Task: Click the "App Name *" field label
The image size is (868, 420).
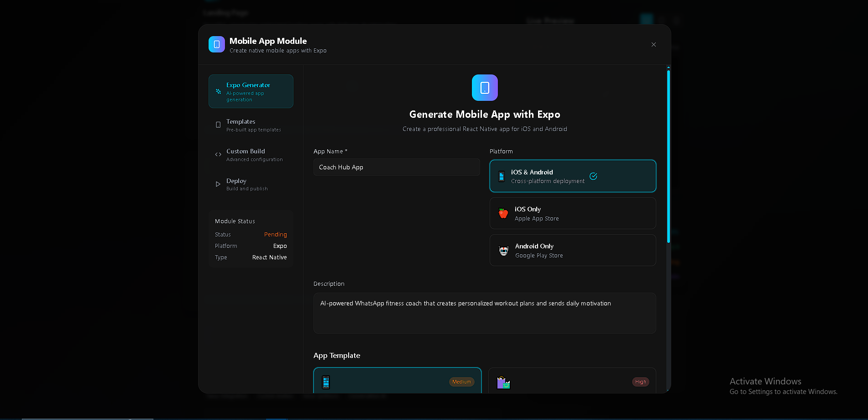Action: click(x=330, y=152)
